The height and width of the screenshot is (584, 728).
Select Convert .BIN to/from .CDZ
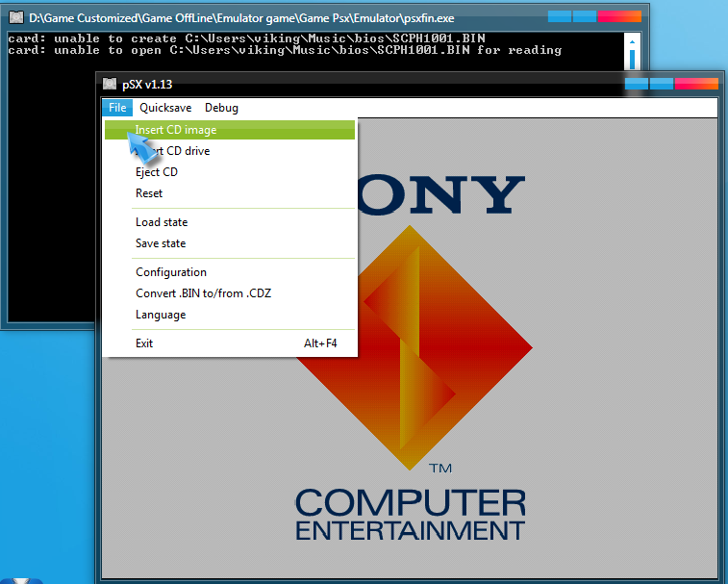(x=230, y=293)
